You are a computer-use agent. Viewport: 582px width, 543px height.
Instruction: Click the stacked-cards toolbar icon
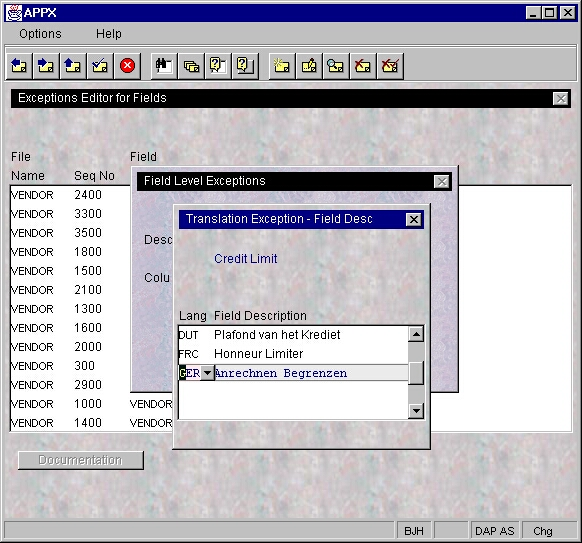click(191, 66)
